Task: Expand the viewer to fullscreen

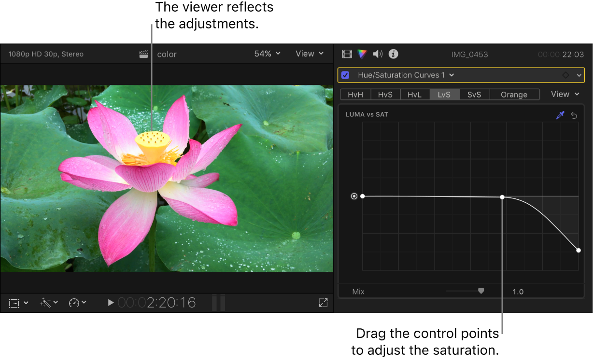Action: point(323,303)
